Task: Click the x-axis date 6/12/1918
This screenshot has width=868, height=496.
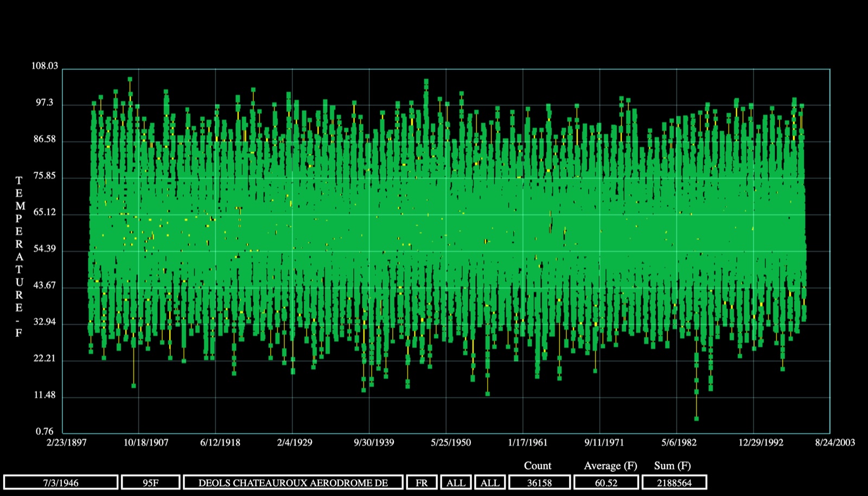Action: 220,442
